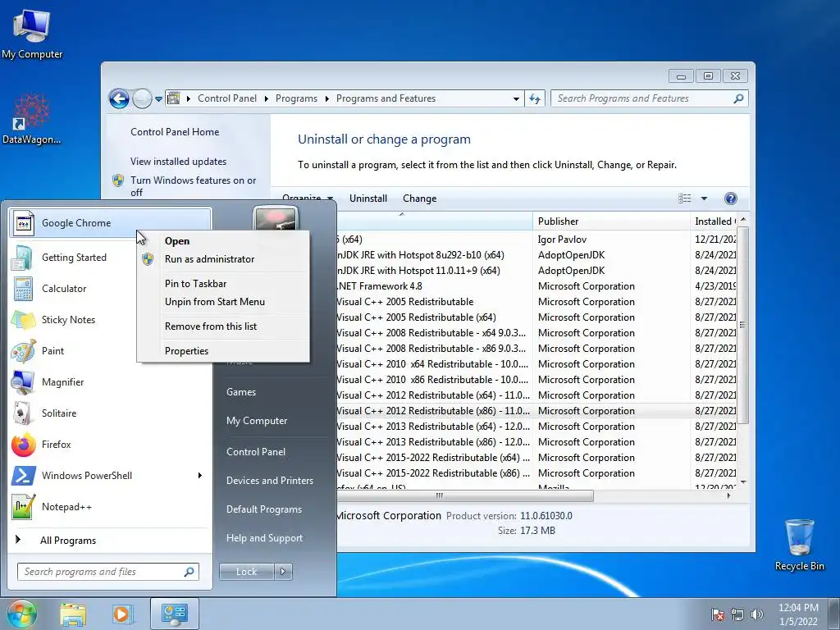The image size is (840, 630).
Task: Open Default Programs in Start menu
Action: (264, 509)
